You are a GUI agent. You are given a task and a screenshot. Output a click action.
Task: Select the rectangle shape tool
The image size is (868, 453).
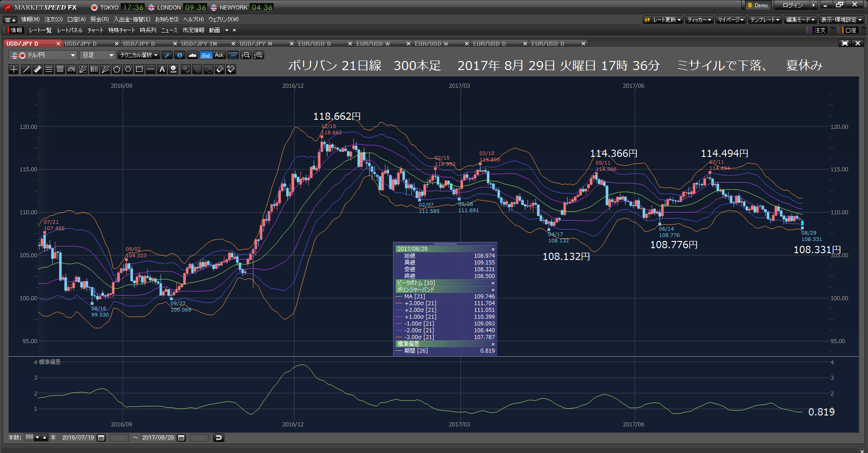(x=139, y=69)
